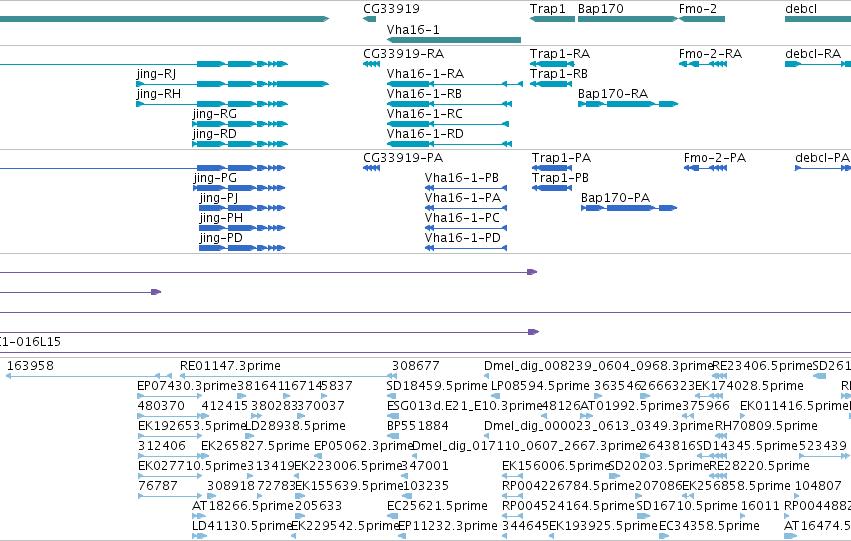Click the Vha16-1 gene bar

454,40
